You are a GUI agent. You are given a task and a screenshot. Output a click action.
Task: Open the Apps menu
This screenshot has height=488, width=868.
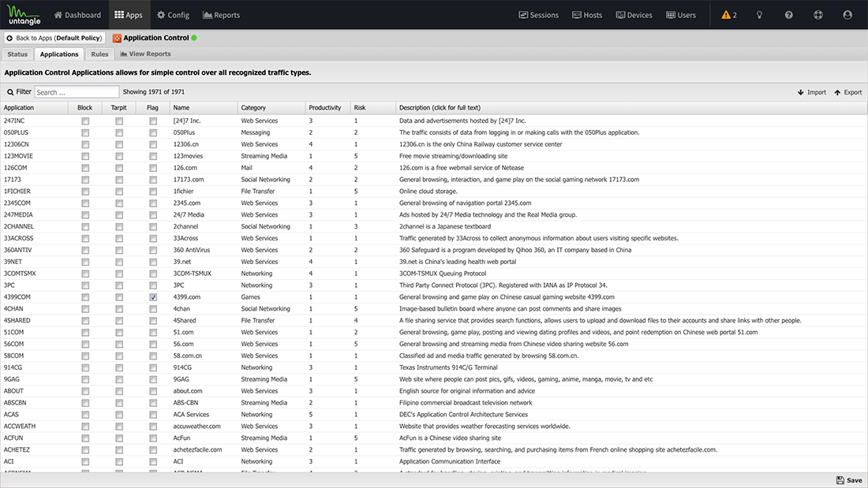129,15
